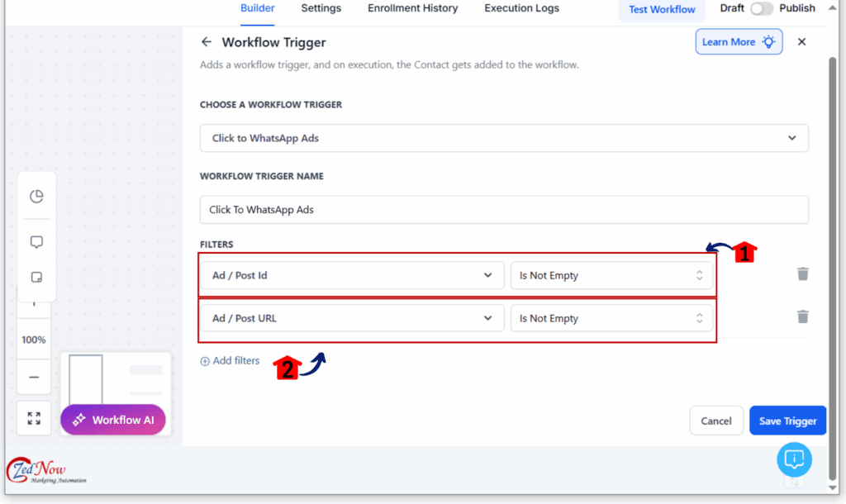The width and height of the screenshot is (846, 504).
Task: Click the vertical scrollbar of the panel
Action: [832, 267]
